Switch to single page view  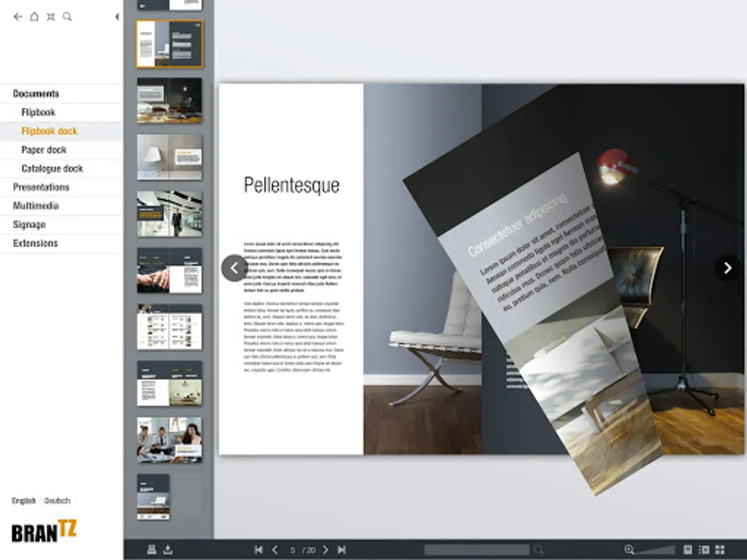pyautogui.click(x=688, y=549)
